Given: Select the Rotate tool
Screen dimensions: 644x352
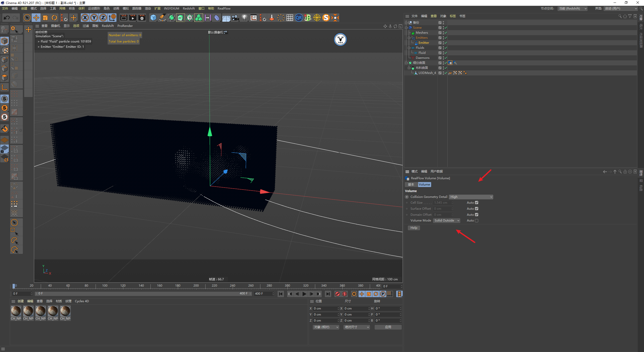Looking at the screenshot, I should point(54,18).
